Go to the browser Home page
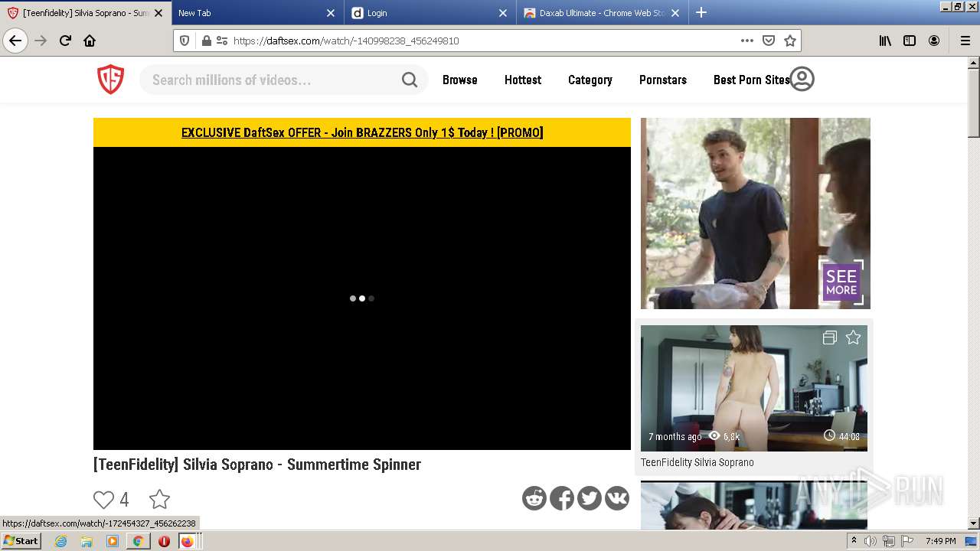980x551 pixels. pyautogui.click(x=90, y=41)
